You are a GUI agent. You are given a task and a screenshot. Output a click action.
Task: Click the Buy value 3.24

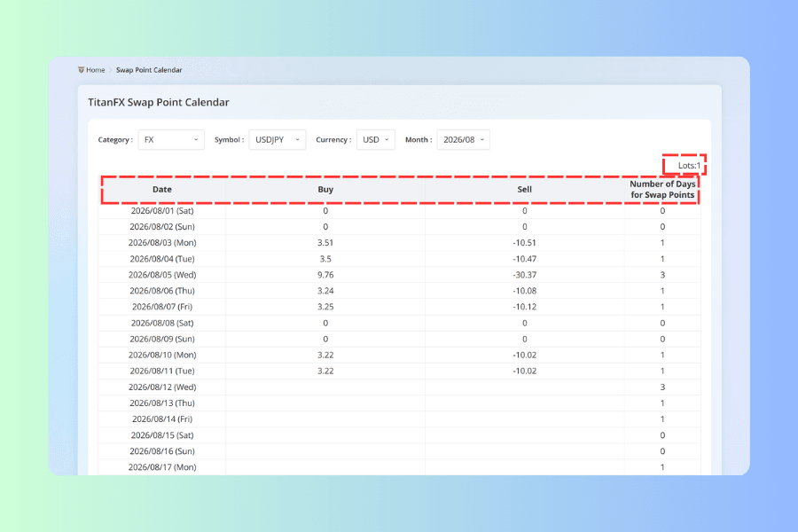tap(325, 291)
